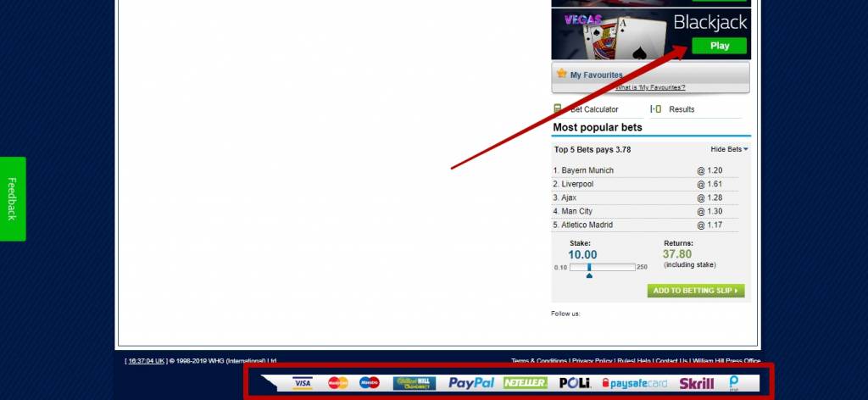Open Help footer link

643,361
